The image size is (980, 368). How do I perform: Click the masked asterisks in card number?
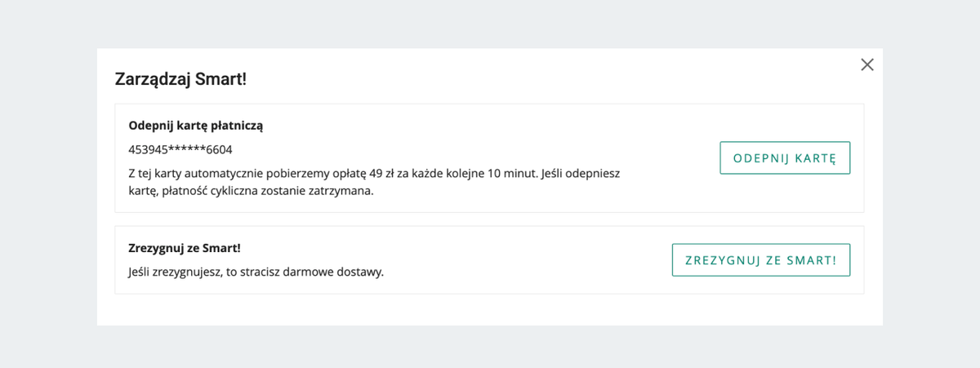click(185, 150)
